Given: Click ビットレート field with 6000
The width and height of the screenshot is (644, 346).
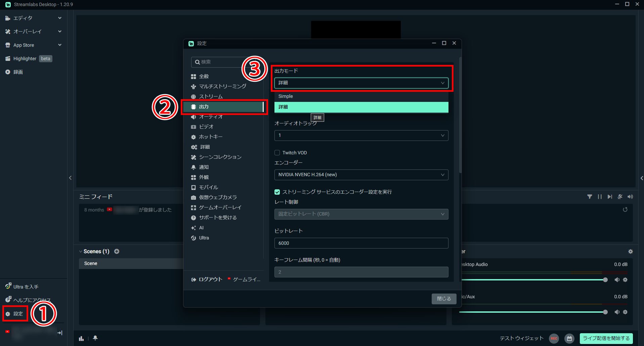Looking at the screenshot, I should (361, 243).
